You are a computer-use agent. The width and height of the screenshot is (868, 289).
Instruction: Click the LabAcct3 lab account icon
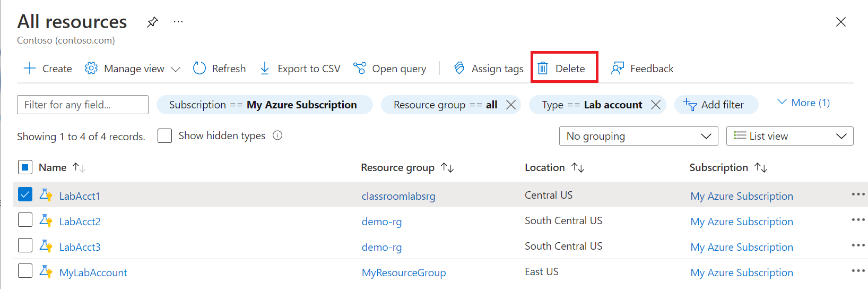click(x=46, y=246)
